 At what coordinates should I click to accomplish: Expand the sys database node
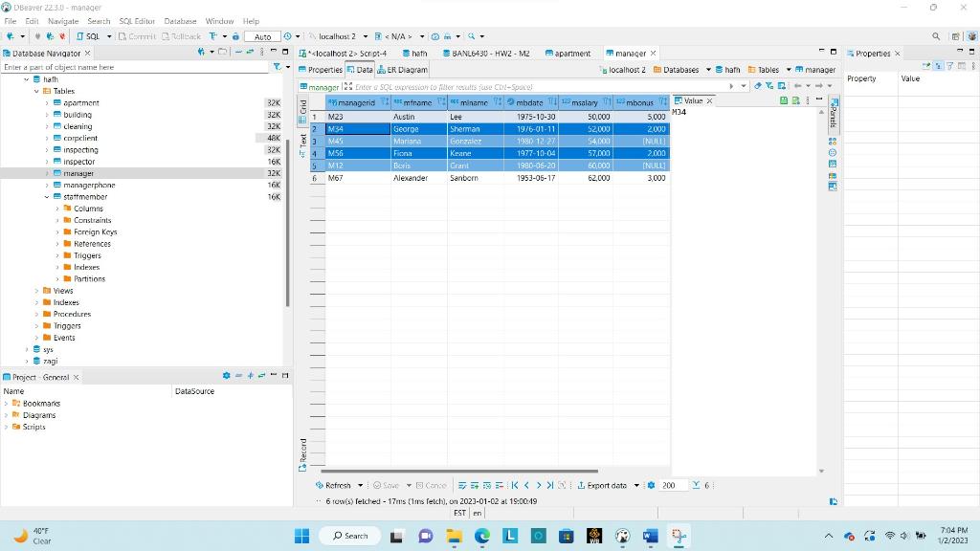(x=26, y=349)
